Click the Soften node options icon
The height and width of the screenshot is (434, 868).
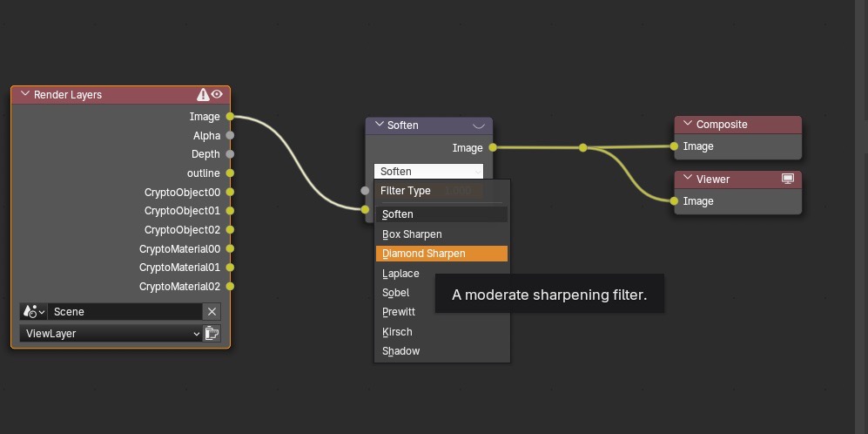[x=479, y=125]
